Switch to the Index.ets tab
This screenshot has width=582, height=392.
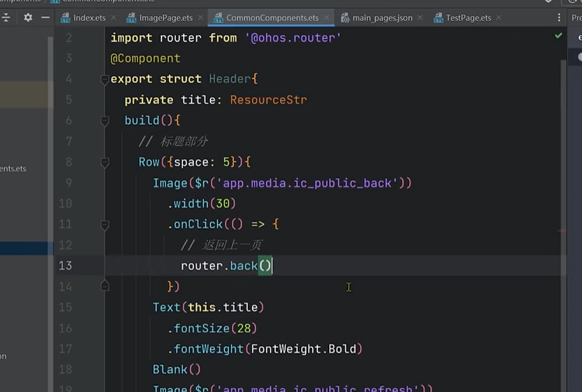(89, 18)
